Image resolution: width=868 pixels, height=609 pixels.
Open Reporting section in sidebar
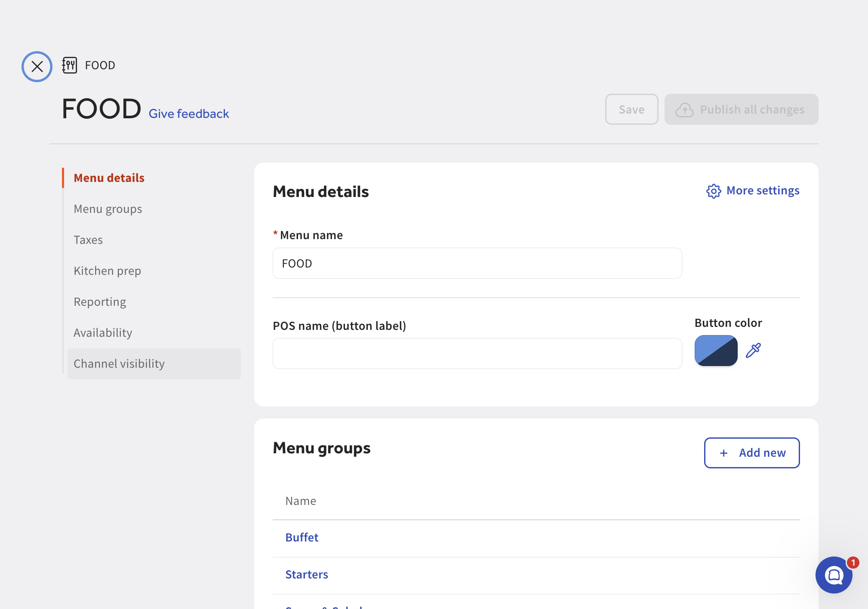click(100, 301)
